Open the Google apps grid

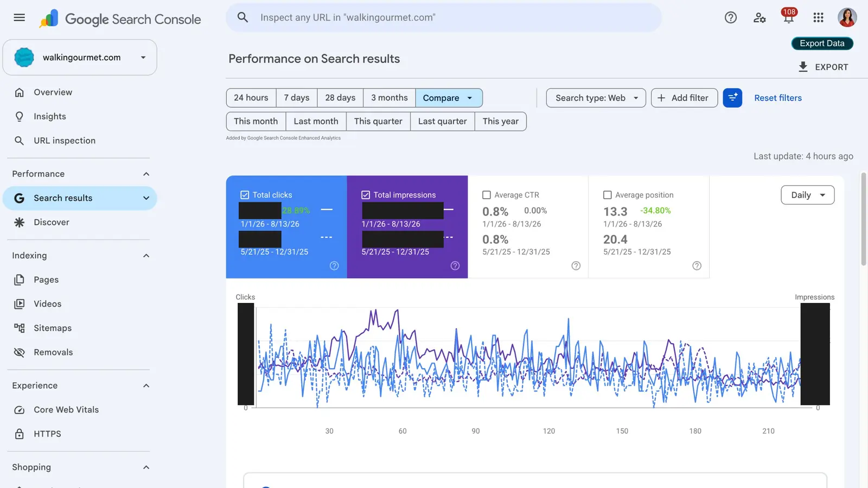pyautogui.click(x=818, y=17)
